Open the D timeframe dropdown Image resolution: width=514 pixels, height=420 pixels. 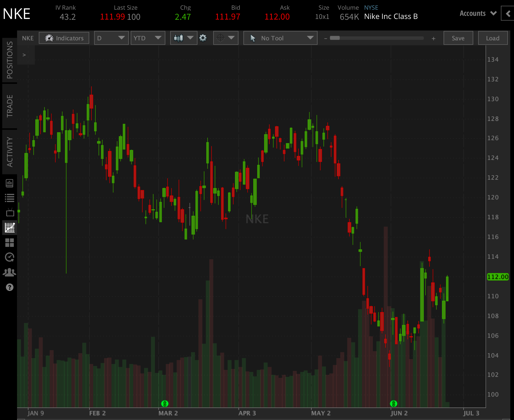(x=111, y=38)
